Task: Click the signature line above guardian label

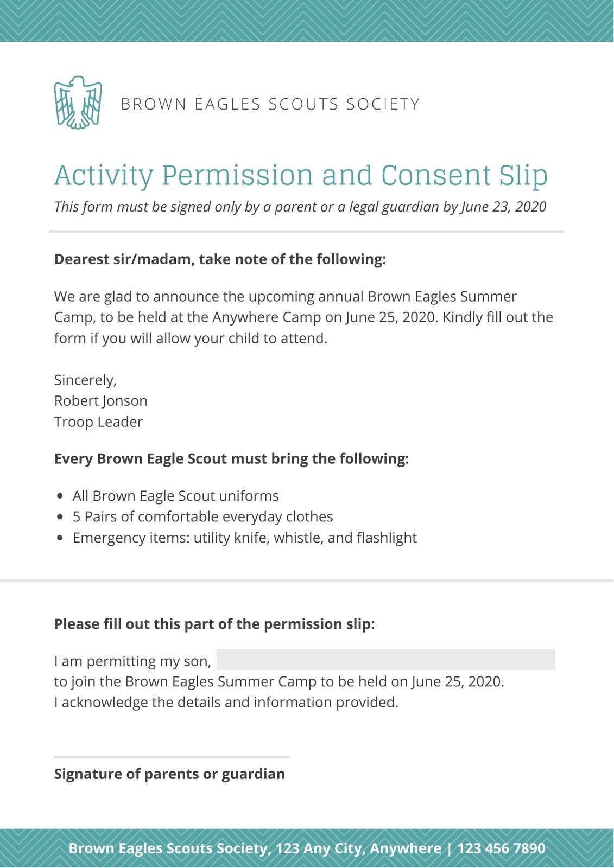Action: click(x=172, y=757)
